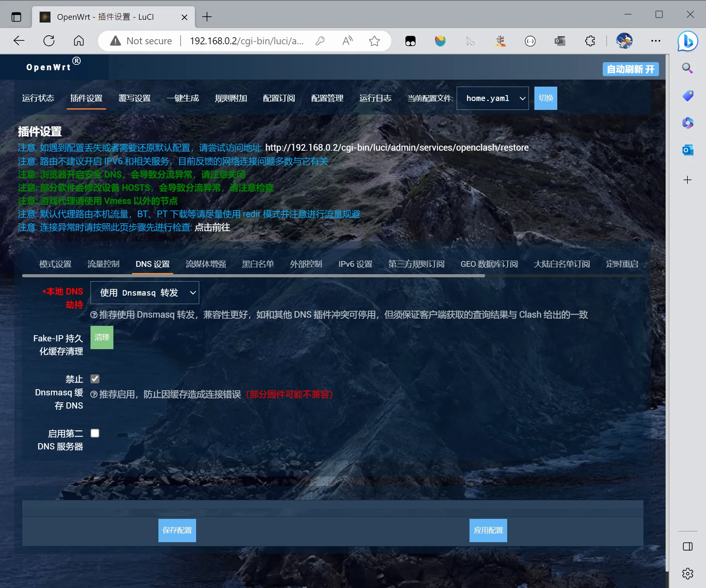Open sidebar search tool
Image resolution: width=706 pixels, height=588 pixels.
click(688, 68)
